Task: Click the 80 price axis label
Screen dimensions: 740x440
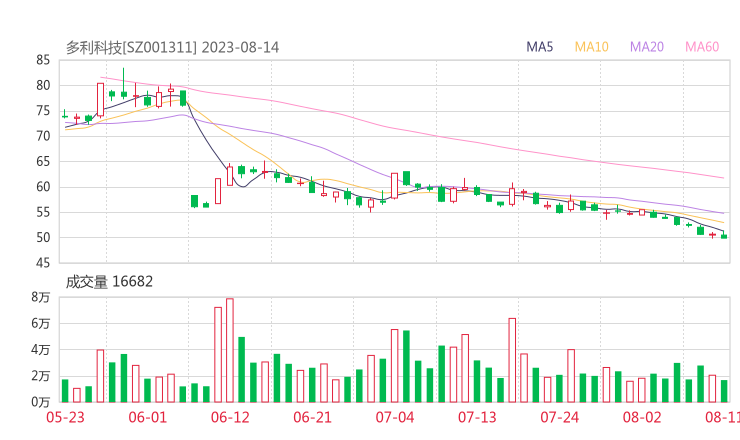Action: click(42, 85)
